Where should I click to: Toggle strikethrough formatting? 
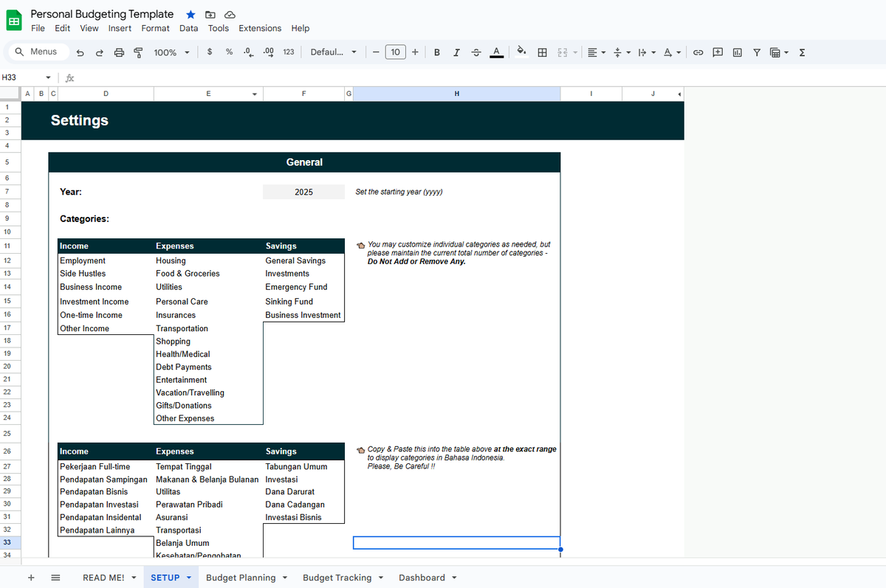(x=476, y=52)
